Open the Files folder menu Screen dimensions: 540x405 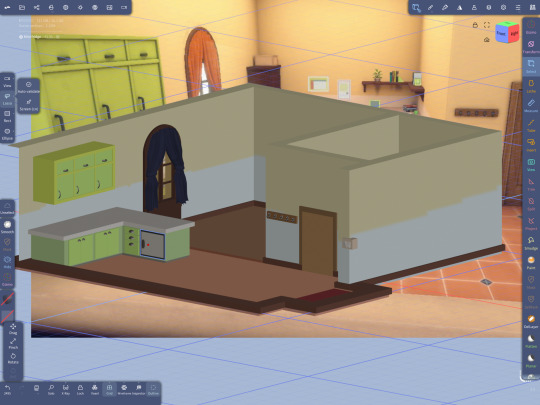(x=22, y=7)
